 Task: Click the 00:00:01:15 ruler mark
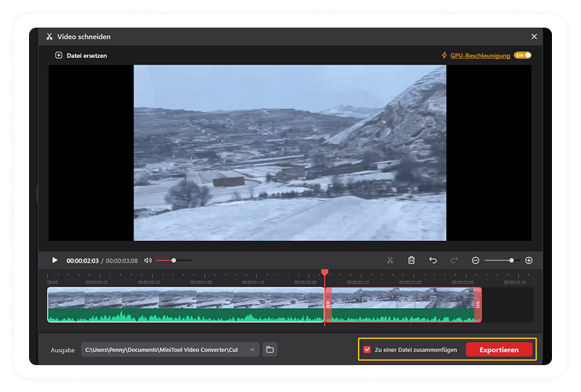(x=253, y=282)
